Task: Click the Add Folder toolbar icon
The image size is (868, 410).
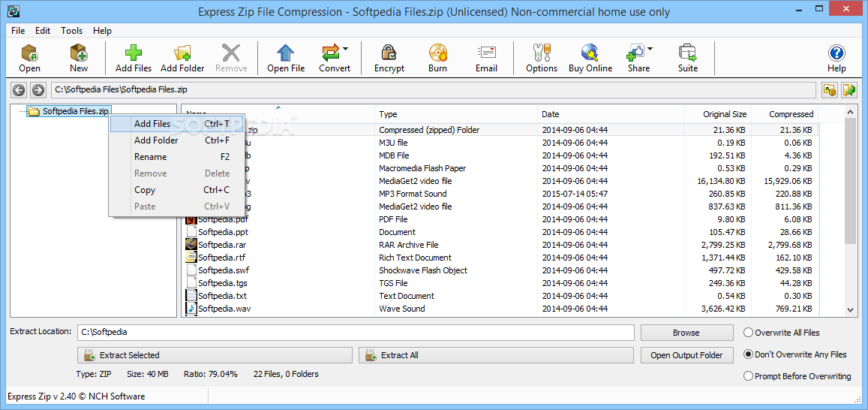Action: [x=182, y=53]
